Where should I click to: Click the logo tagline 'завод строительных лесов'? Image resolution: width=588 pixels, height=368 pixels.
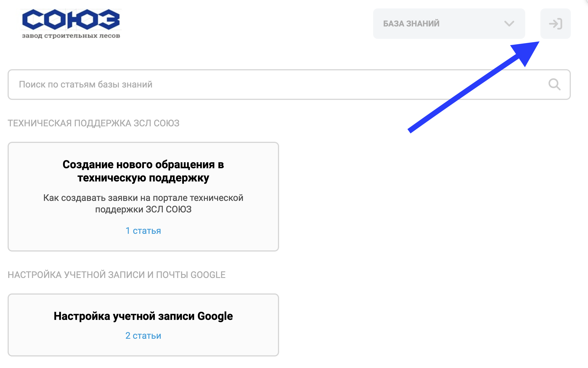point(71,36)
